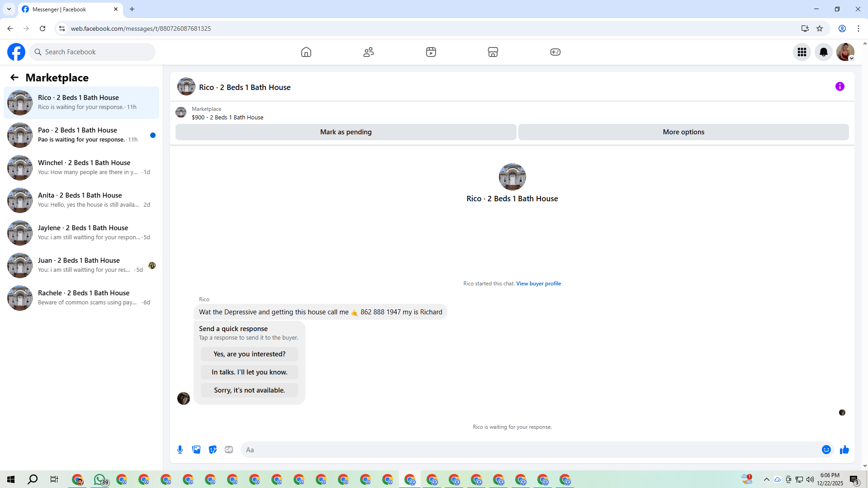Open the Chrome profile icon
868x488 pixels.
(842, 28)
